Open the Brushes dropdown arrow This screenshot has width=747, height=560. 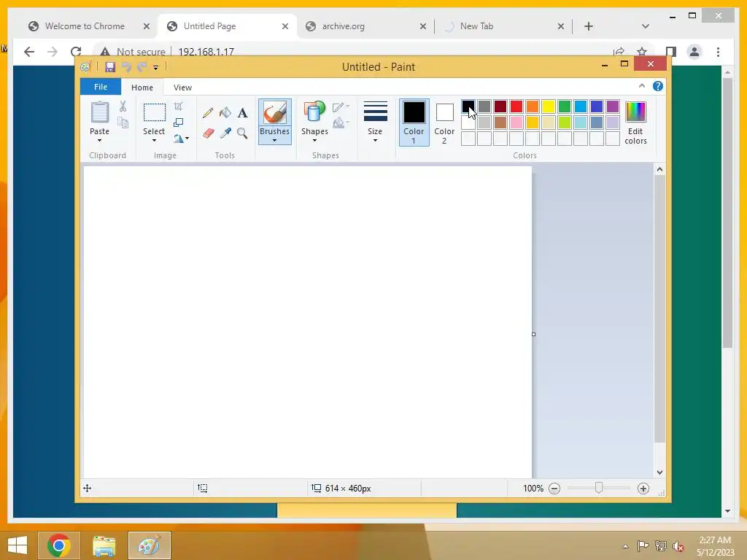(x=274, y=141)
